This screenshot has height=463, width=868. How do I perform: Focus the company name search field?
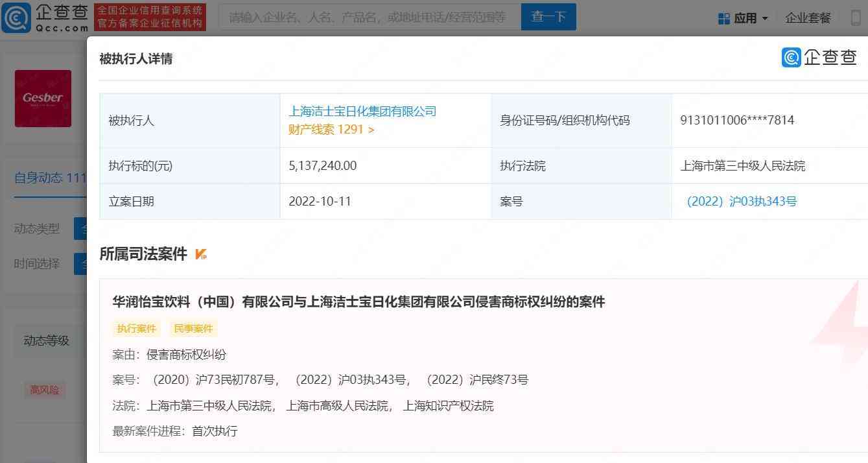(x=369, y=18)
